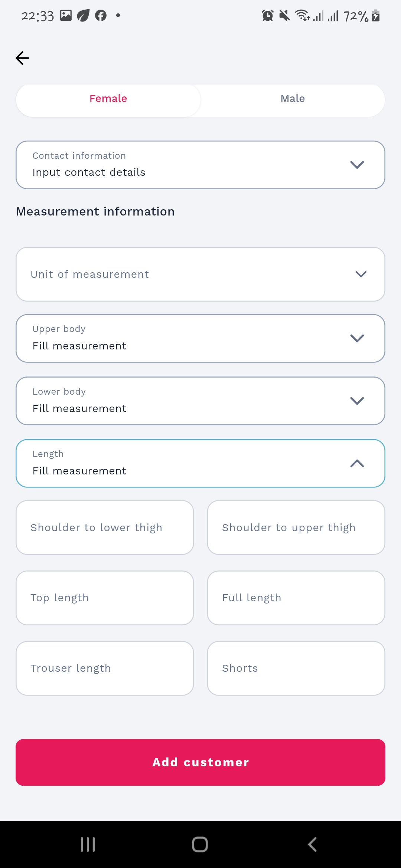Screen dimensions: 401x868
Task: Expand Lower body Fill measurement section
Action: [x=200, y=401]
